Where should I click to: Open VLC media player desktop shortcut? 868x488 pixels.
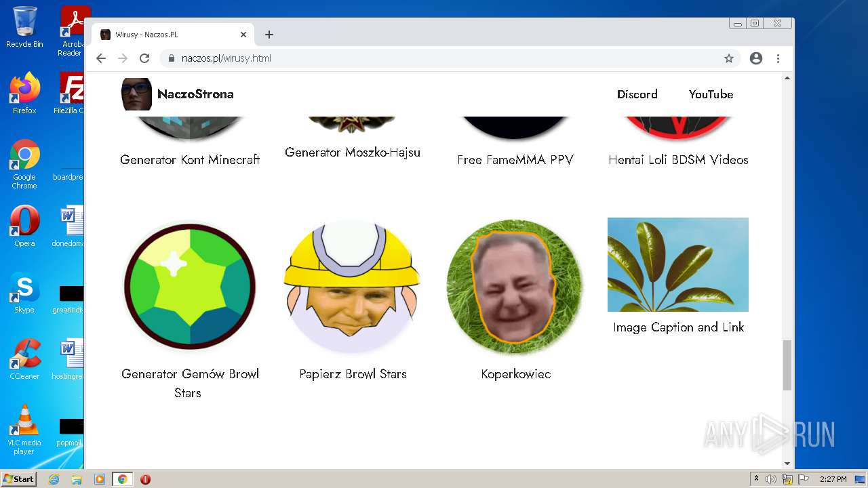[24, 430]
